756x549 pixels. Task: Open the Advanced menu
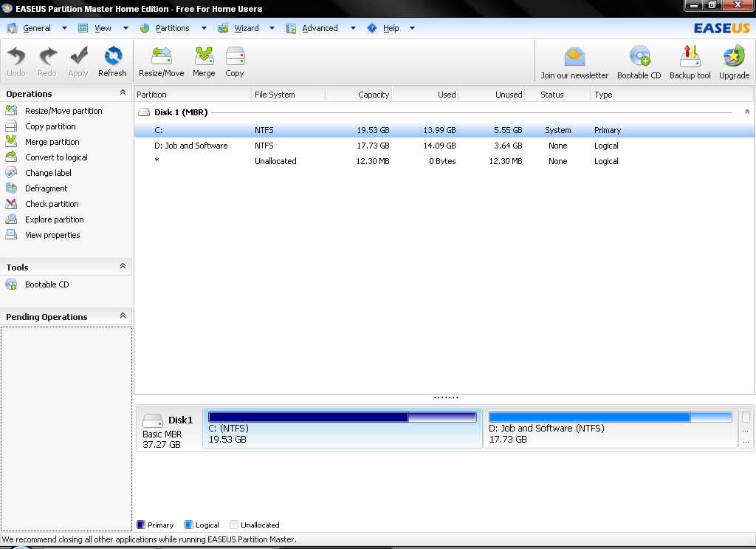(320, 28)
